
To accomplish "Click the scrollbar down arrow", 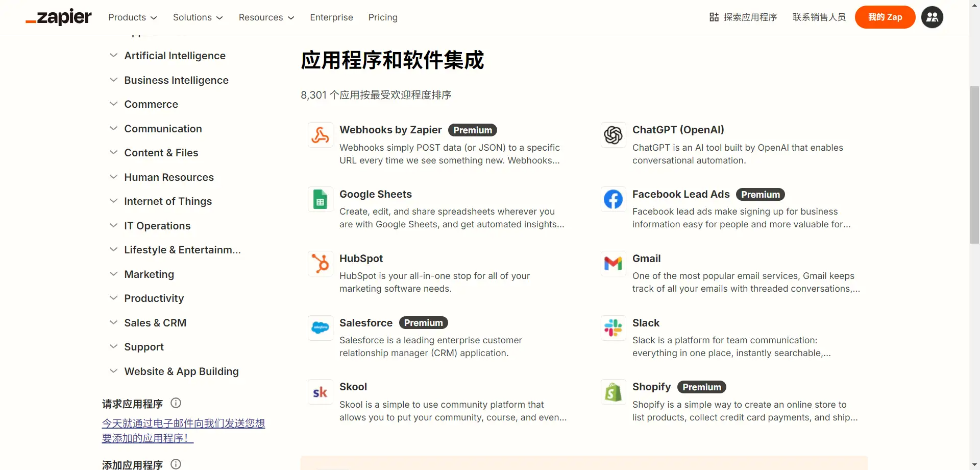I will tap(974, 465).
